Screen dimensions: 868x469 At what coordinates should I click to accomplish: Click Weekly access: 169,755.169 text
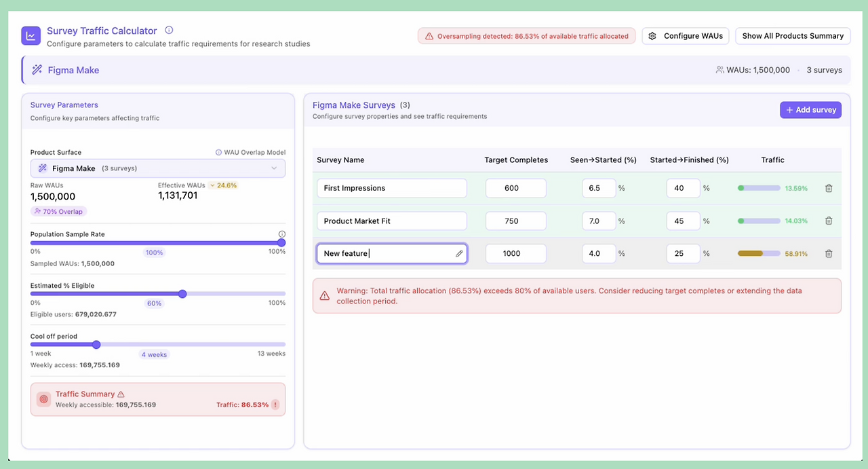pos(75,365)
